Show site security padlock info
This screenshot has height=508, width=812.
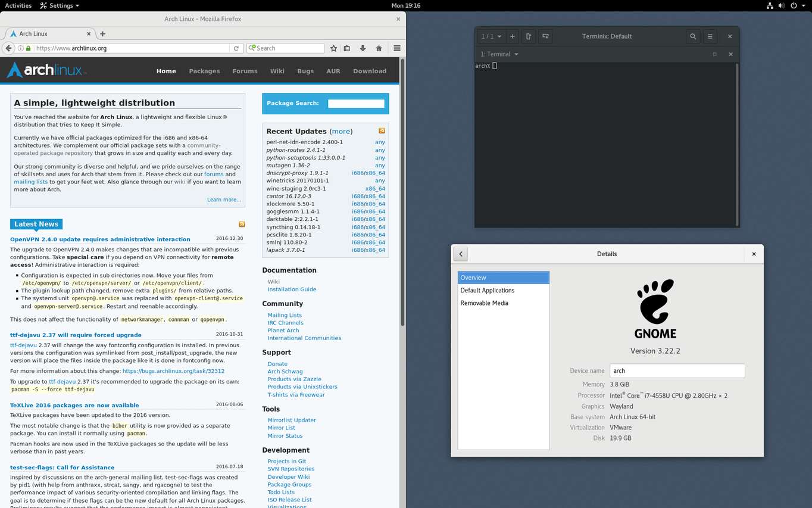coord(28,48)
